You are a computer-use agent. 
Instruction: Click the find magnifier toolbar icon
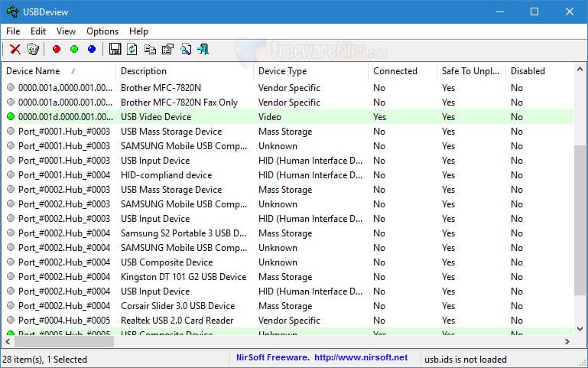pyautogui.click(x=186, y=49)
